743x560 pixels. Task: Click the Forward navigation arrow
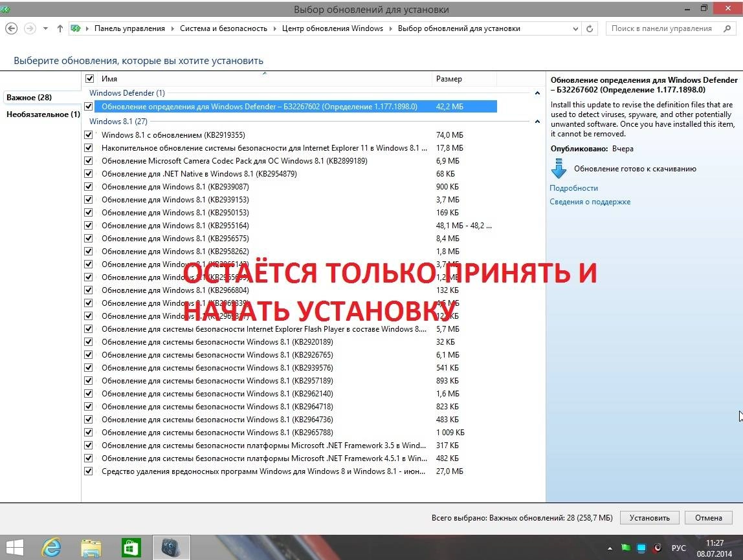click(30, 28)
